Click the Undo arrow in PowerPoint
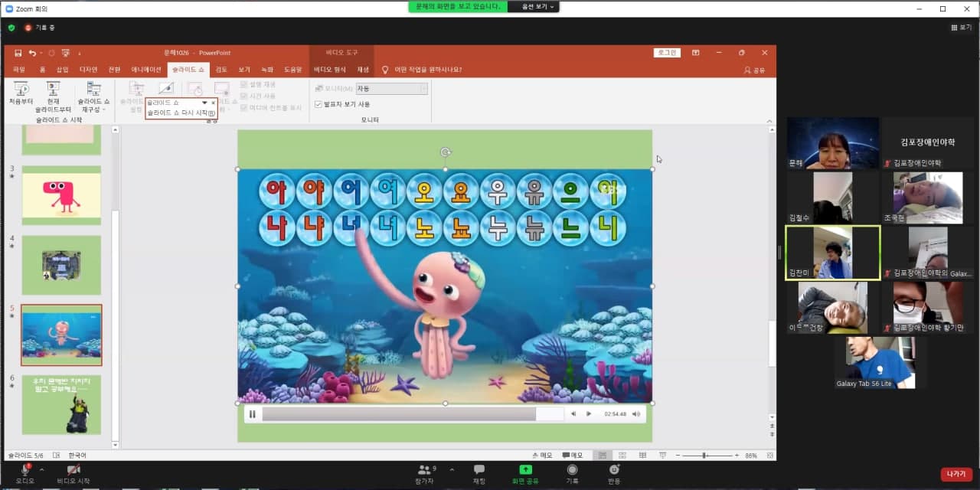 [33, 53]
